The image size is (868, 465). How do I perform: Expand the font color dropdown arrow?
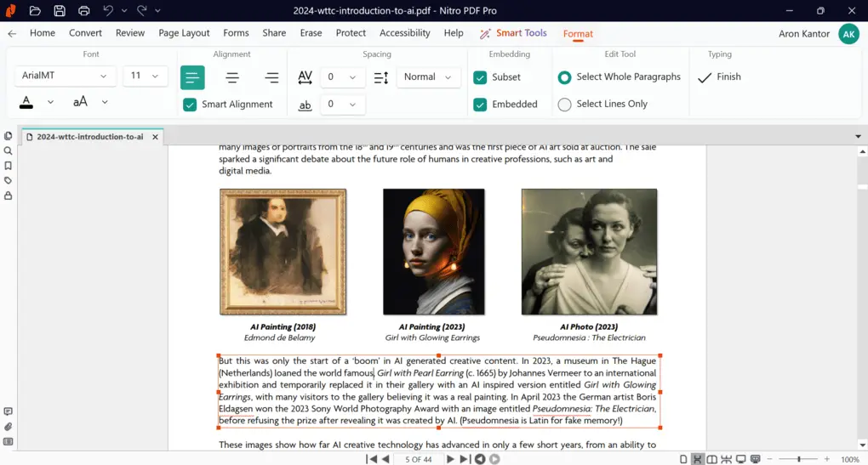pos(50,102)
